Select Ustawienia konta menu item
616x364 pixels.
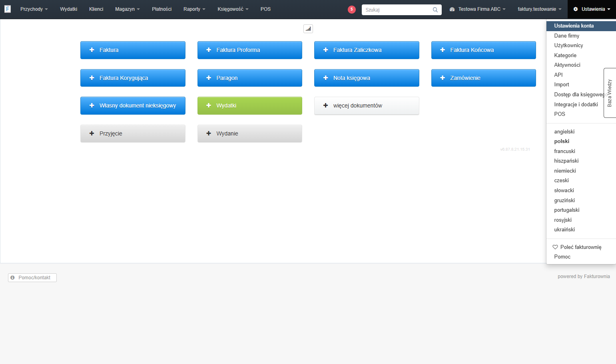coord(581,26)
